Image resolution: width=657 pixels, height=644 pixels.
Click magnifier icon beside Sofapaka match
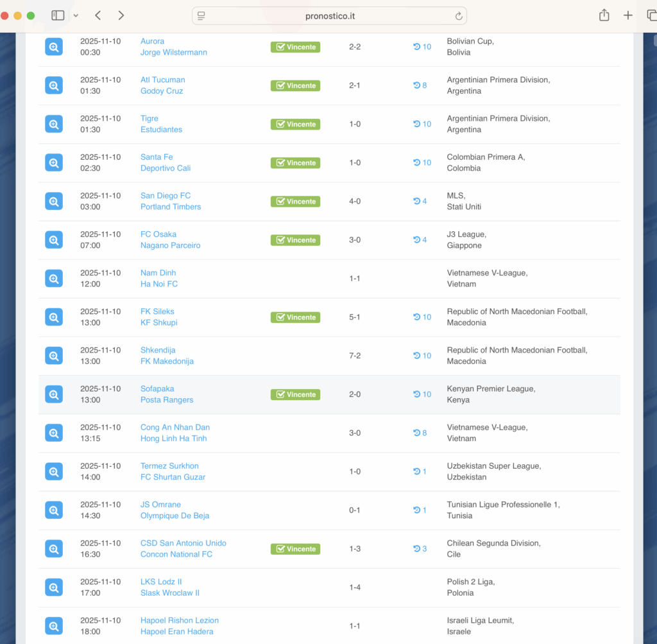point(54,394)
